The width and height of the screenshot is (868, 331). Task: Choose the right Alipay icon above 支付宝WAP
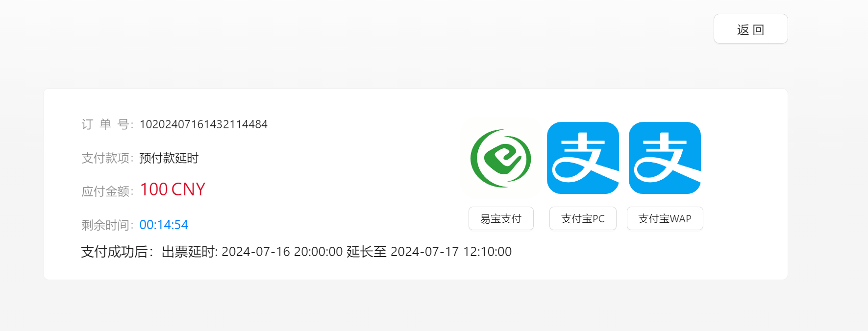tap(665, 158)
